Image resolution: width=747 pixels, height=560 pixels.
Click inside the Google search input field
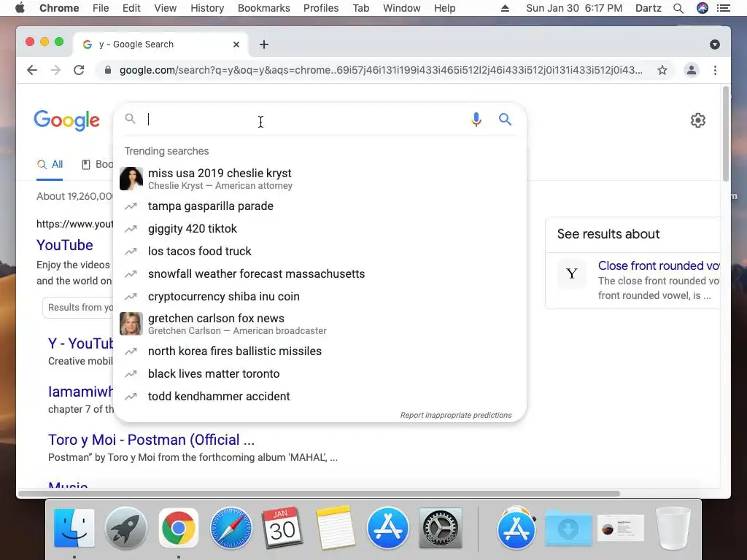coord(305,119)
